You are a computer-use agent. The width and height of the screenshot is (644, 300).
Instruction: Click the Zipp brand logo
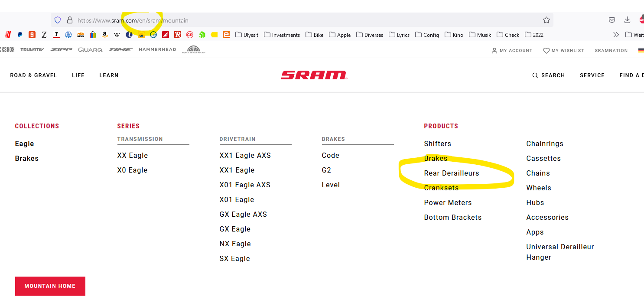[x=61, y=50]
